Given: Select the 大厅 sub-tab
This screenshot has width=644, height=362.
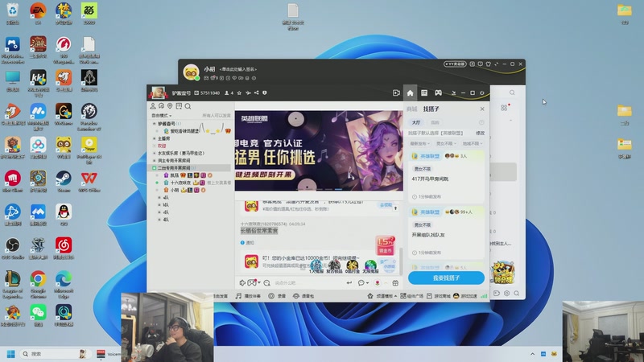Looking at the screenshot, I should pos(416,122).
